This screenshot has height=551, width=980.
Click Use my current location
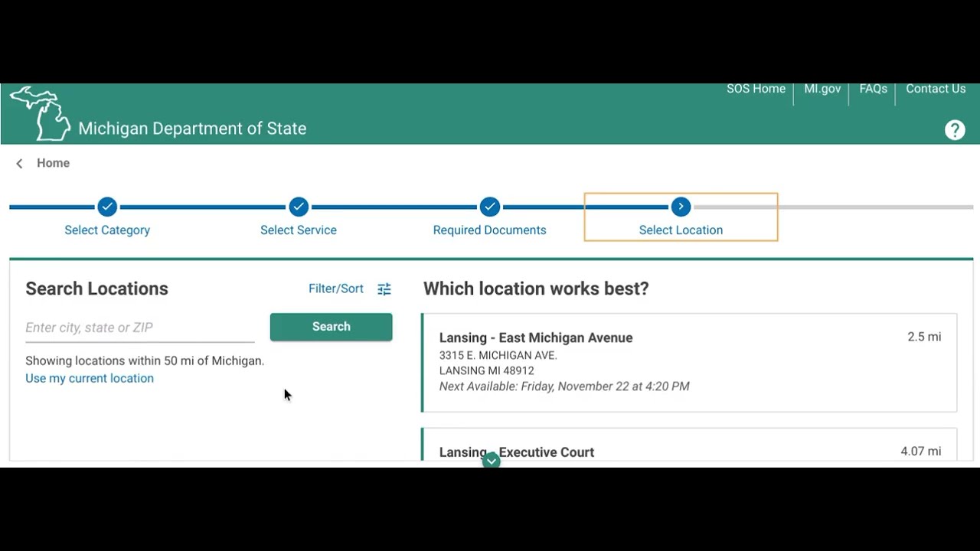coord(90,378)
